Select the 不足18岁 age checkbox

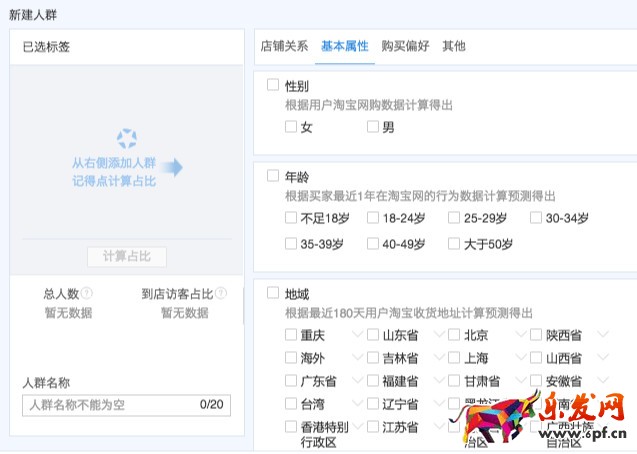pyautogui.click(x=291, y=218)
